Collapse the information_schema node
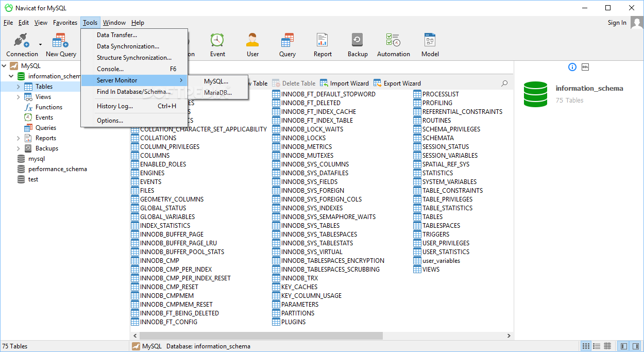 pos(11,76)
